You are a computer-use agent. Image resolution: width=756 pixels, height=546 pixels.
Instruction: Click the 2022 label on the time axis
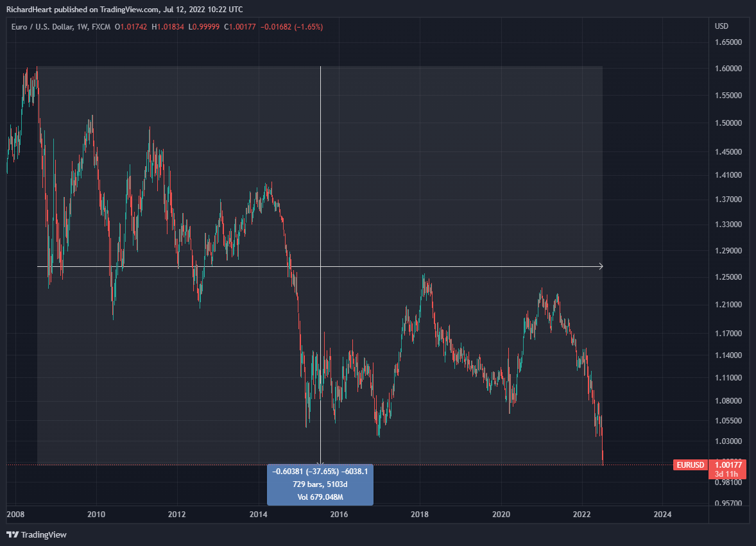click(581, 514)
